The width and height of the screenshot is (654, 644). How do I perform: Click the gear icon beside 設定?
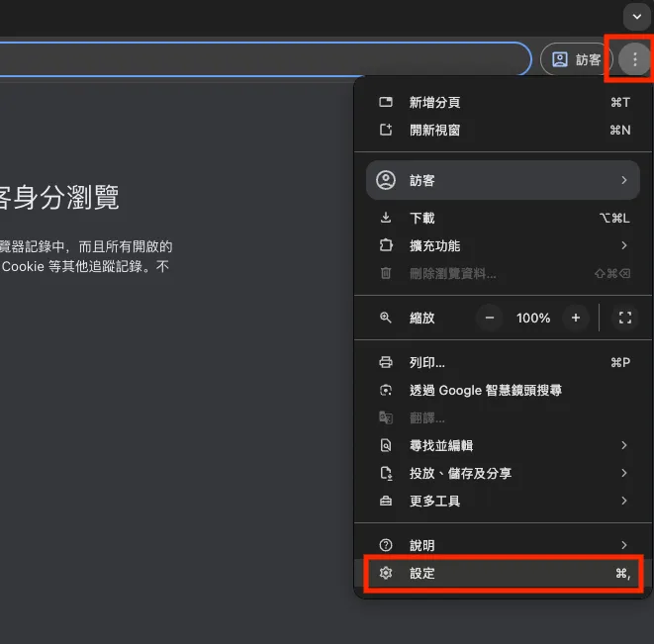pos(386,573)
